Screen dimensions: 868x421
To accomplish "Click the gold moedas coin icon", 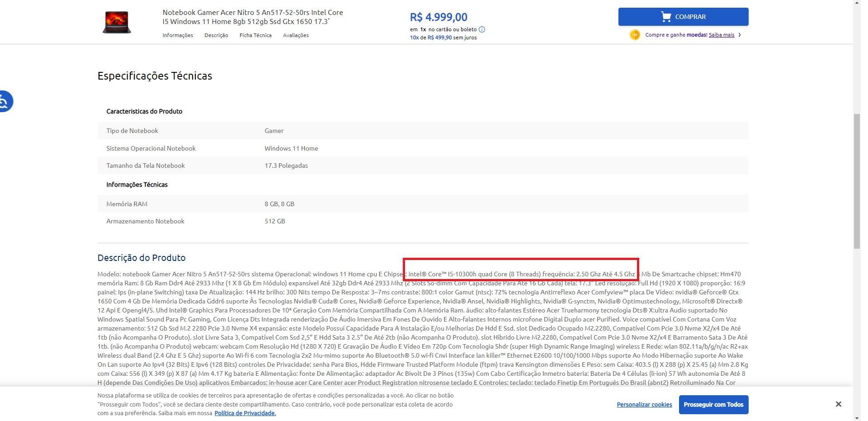I will pos(635,35).
